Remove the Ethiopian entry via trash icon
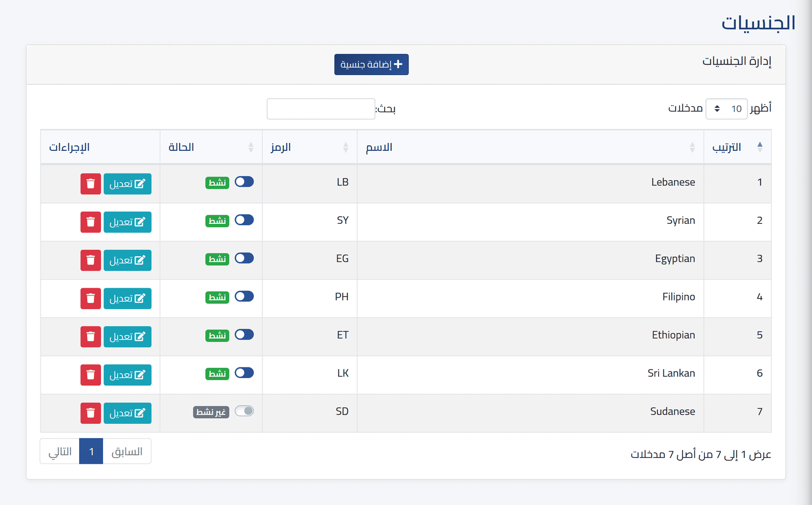This screenshot has width=812, height=505. pos(91,336)
